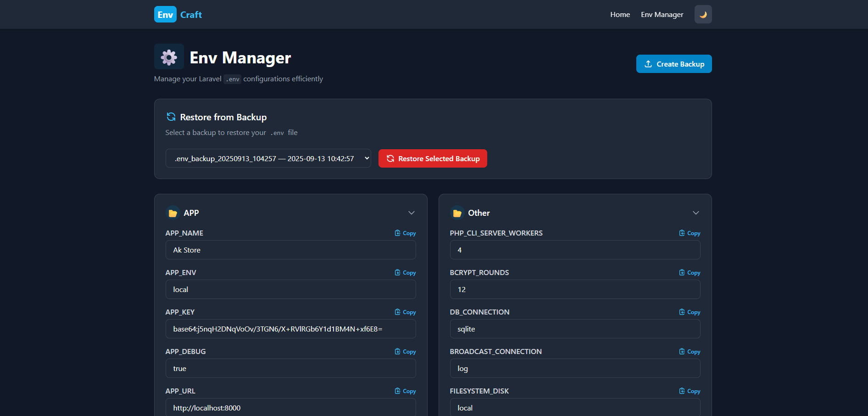The width and height of the screenshot is (868, 416).
Task: Select Env Manager in the navigation bar
Action: 662,14
